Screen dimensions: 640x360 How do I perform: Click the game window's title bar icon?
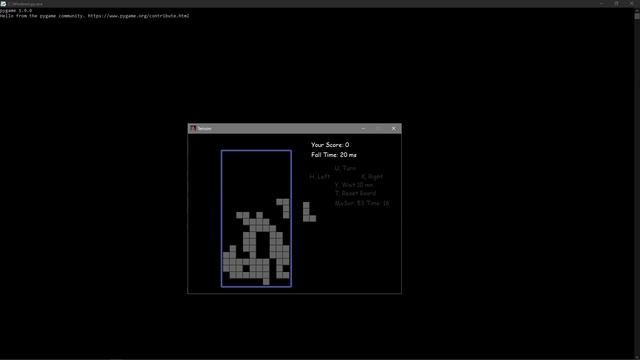193,129
